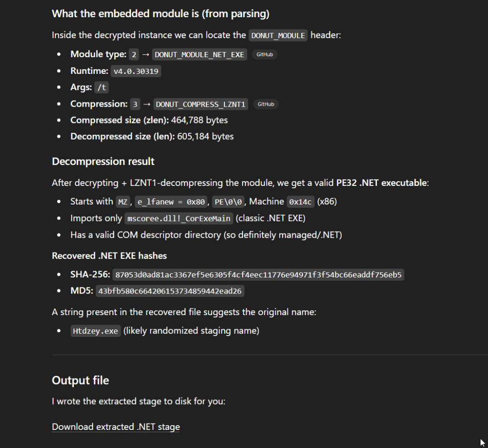Click the /t args code chip

pyautogui.click(x=101, y=88)
